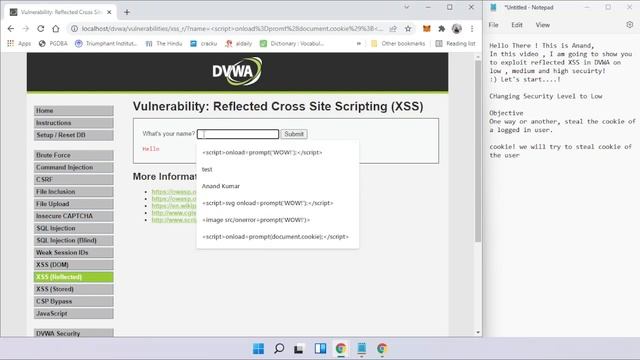Pick the 'Anand Kumar' autofill suggestion

click(278, 186)
